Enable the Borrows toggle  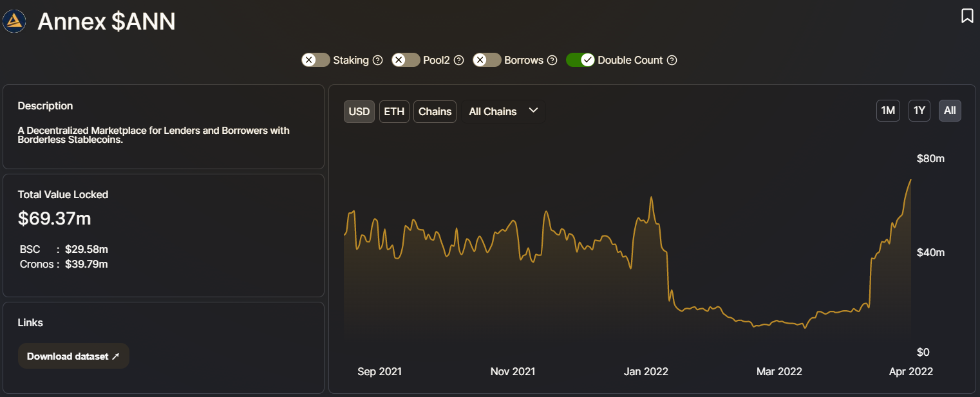pos(487,60)
